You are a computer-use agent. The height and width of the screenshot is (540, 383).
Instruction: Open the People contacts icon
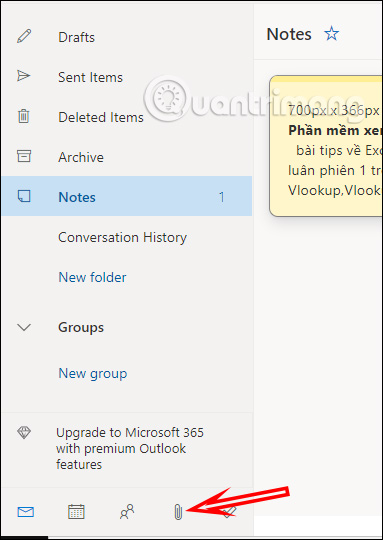(127, 512)
